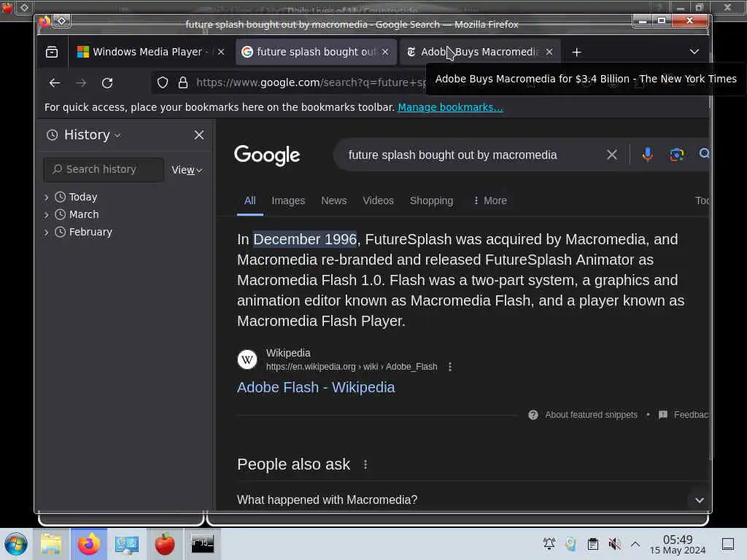Activate Firefox taskbar icon
747x560 pixels.
pyautogui.click(x=89, y=544)
